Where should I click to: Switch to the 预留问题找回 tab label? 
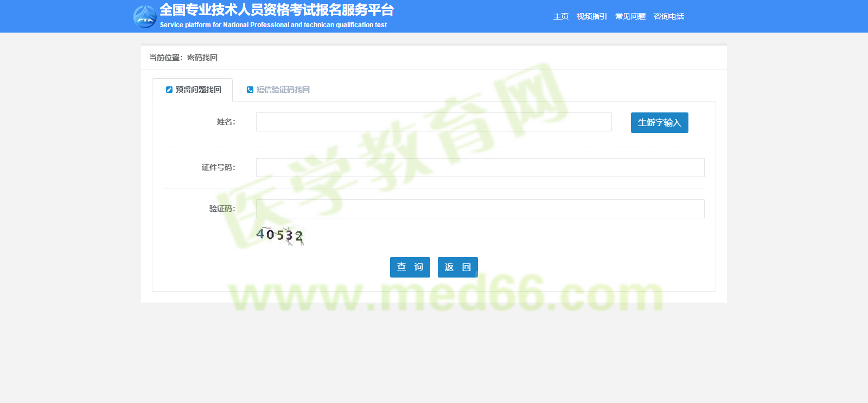tap(198, 90)
